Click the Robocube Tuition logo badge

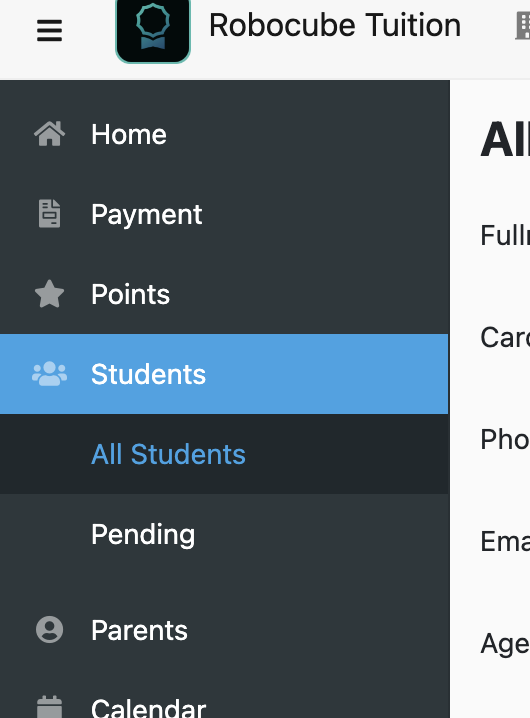pos(153,30)
